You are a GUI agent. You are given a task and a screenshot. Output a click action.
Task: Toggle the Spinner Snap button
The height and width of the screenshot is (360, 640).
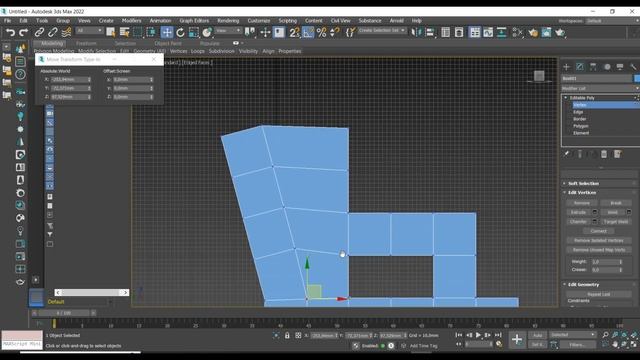click(x=335, y=32)
